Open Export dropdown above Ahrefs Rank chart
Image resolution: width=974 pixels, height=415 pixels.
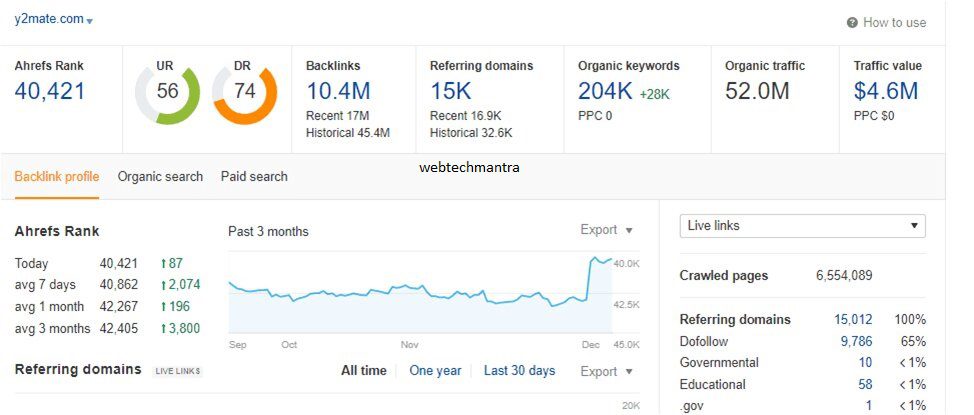pyautogui.click(x=606, y=230)
